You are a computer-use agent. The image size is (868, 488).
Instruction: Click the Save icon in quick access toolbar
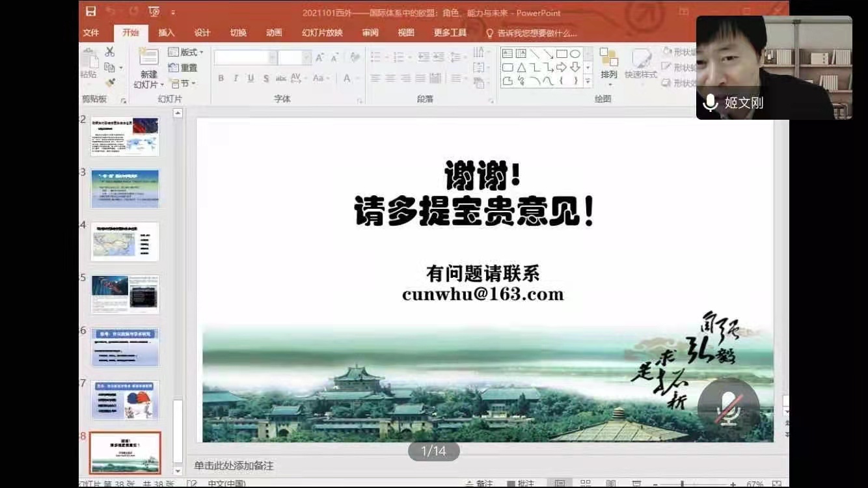tap(90, 11)
